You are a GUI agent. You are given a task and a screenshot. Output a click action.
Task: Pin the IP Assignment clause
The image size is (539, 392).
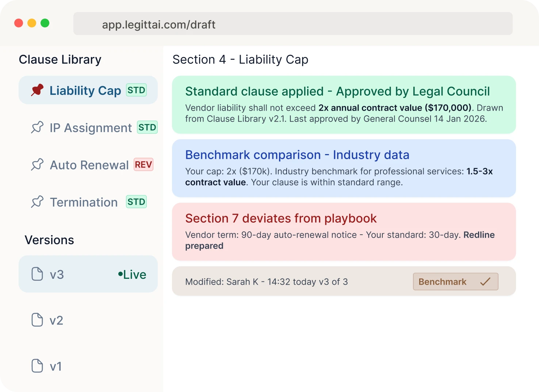pos(37,127)
